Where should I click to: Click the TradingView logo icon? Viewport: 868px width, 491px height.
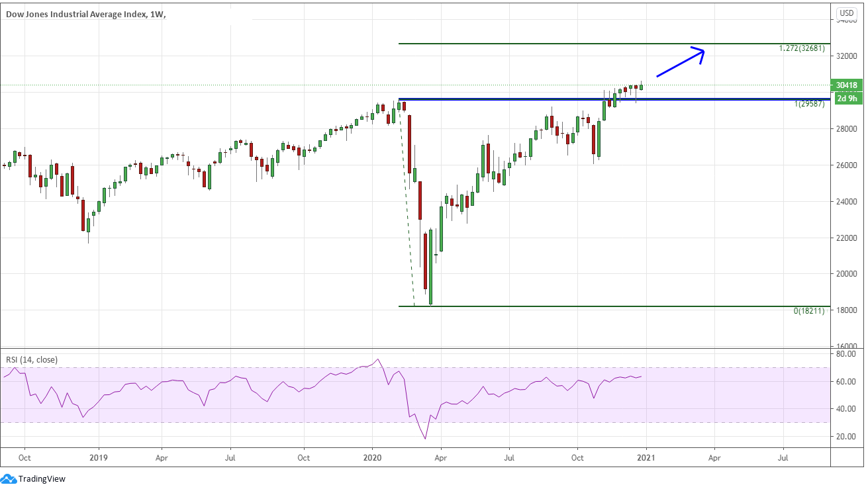pos(9,478)
